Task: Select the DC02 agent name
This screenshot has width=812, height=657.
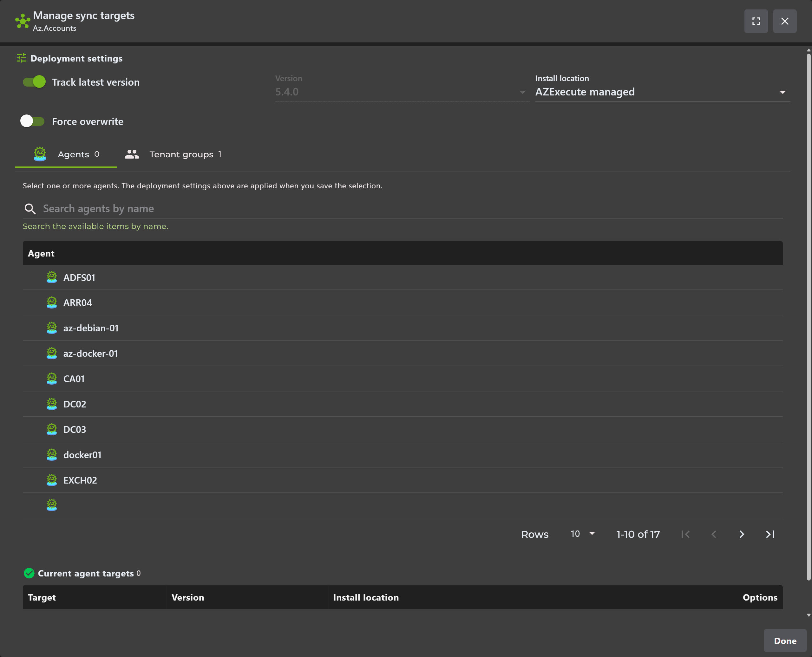Action: (x=75, y=404)
